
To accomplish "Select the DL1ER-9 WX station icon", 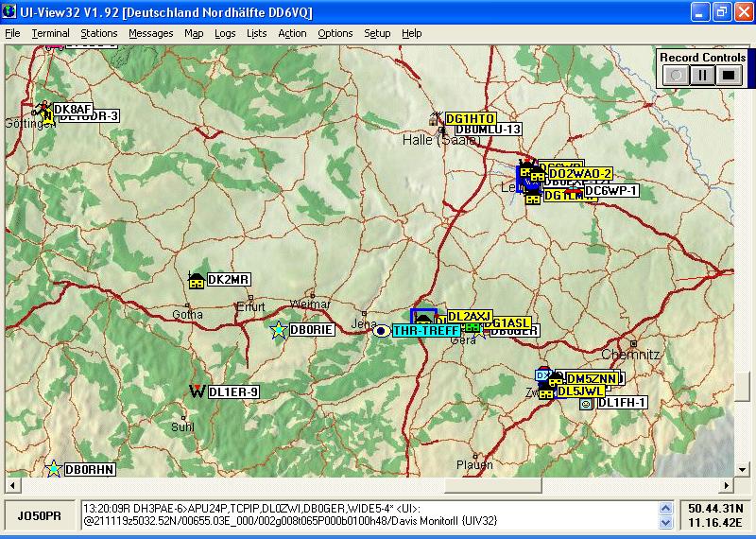I will [x=198, y=391].
